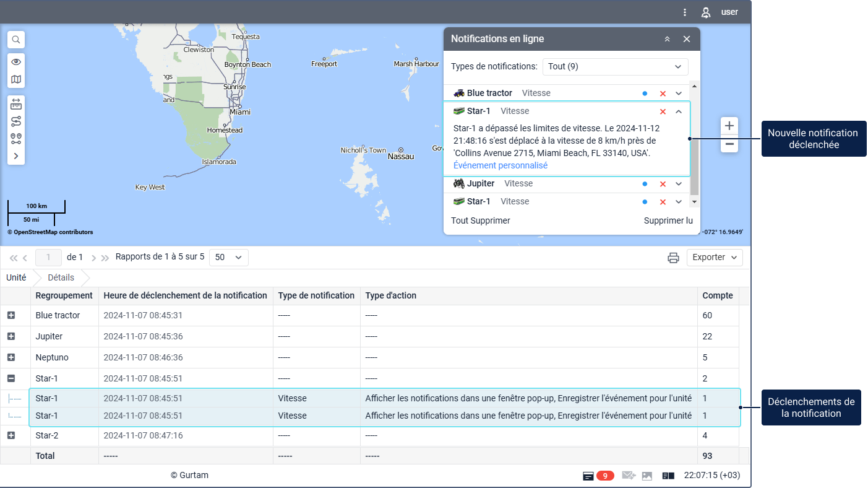
Task: Expand the Neptuno row in the table
Action: (11, 357)
